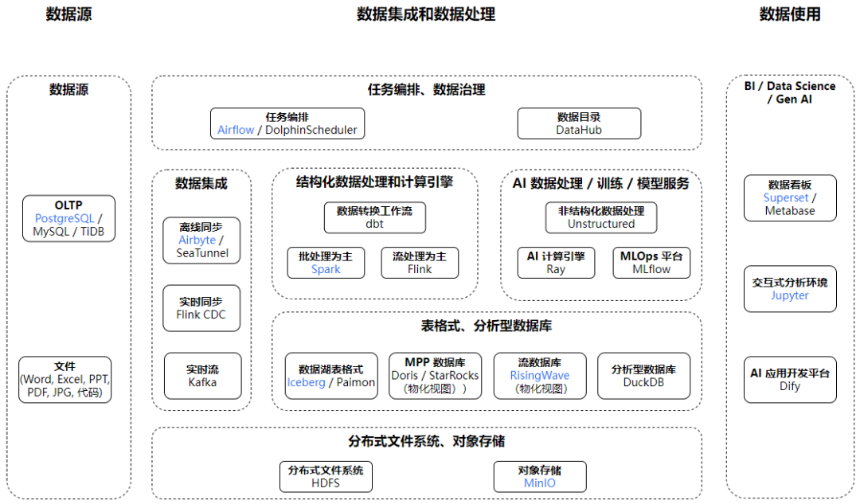This screenshot has width=860, height=504.
Task: Click the PostgreSQL link in OLTP box
Action: pyautogui.click(x=64, y=218)
